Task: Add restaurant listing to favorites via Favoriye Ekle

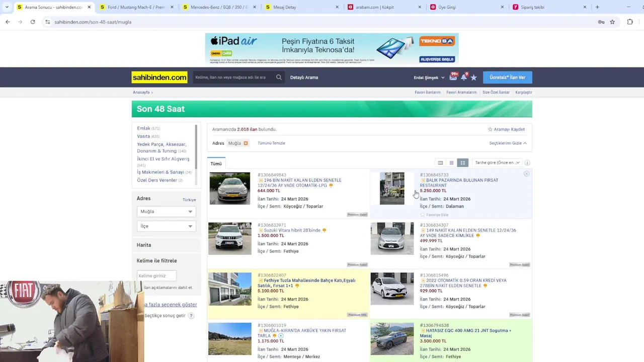Action: point(434,215)
